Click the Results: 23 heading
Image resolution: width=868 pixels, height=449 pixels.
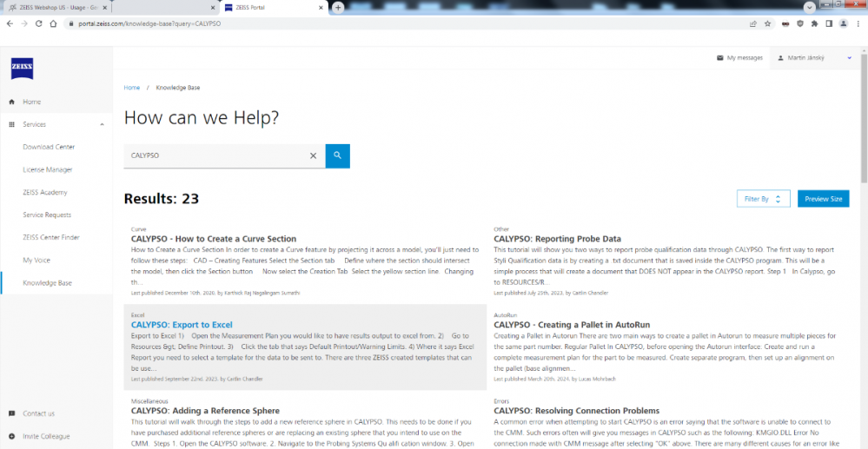[x=161, y=199]
